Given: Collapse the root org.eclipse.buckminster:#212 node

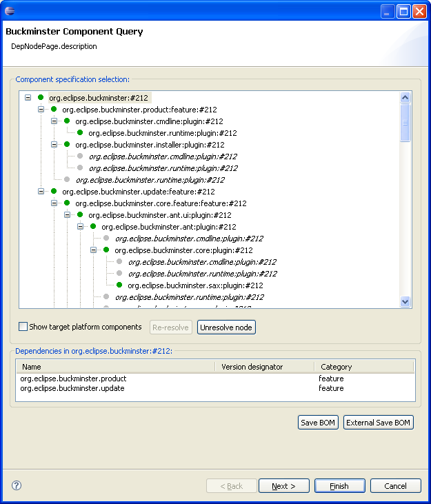Looking at the screenshot, I should [28, 97].
